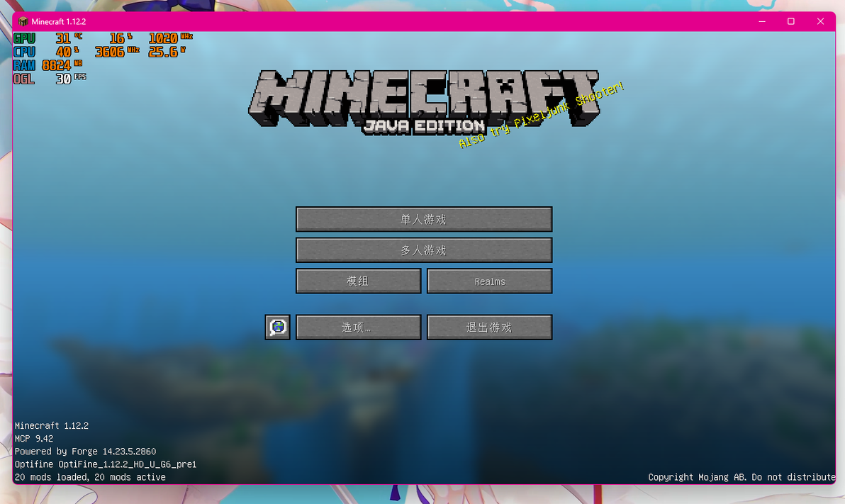845x504 pixels.
Task: Open Minecraft Realms
Action: pyautogui.click(x=489, y=281)
